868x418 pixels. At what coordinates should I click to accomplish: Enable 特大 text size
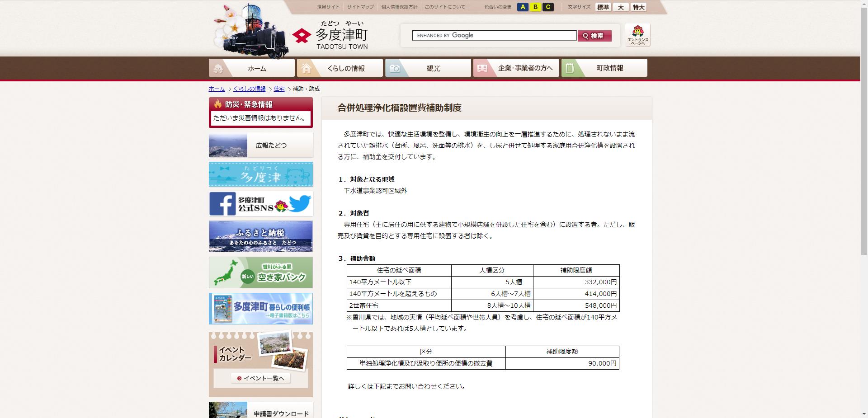(638, 7)
